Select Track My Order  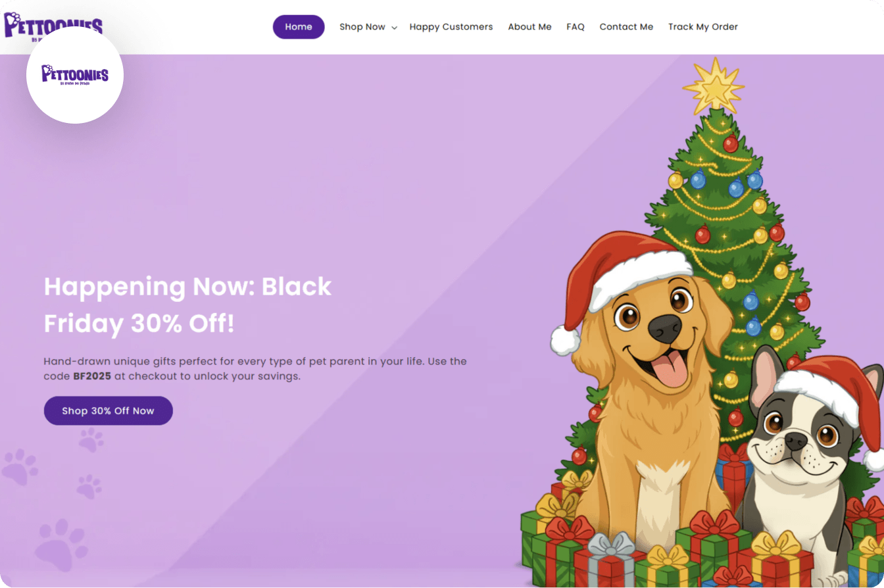coord(703,27)
